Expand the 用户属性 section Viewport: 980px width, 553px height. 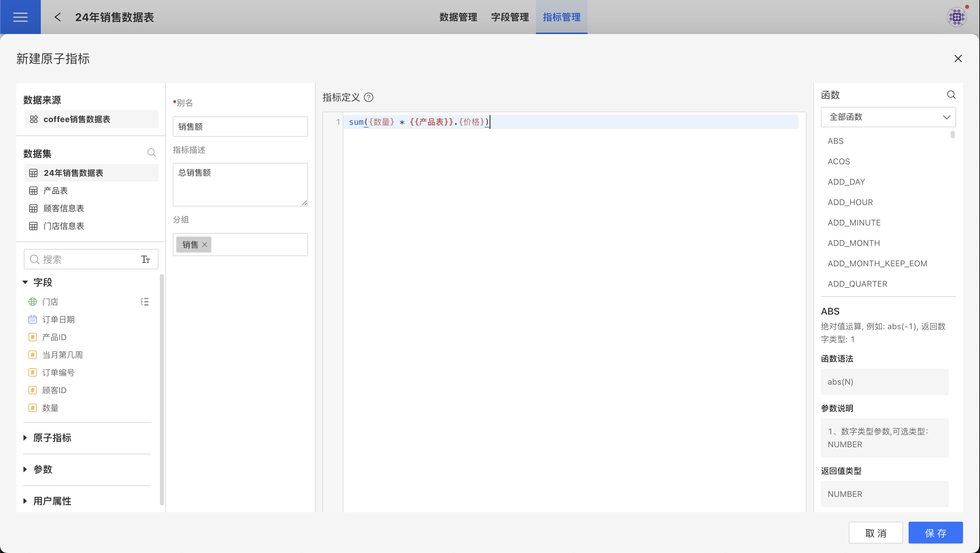click(x=26, y=501)
